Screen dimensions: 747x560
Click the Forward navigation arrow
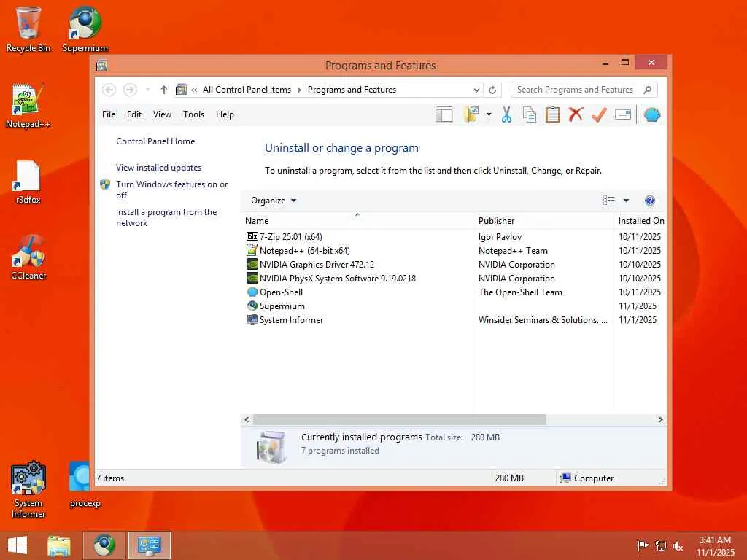130,90
